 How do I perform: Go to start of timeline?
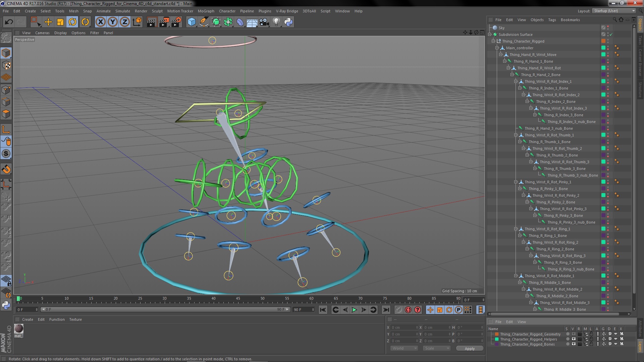click(x=323, y=310)
